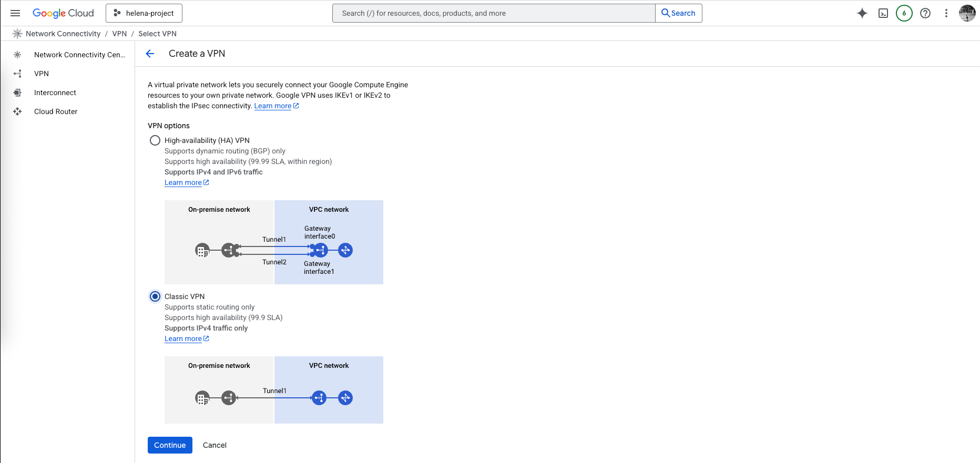This screenshot has height=463, width=980.
Task: Select the High-availability (HA) VPN radio option
Action: (155, 140)
